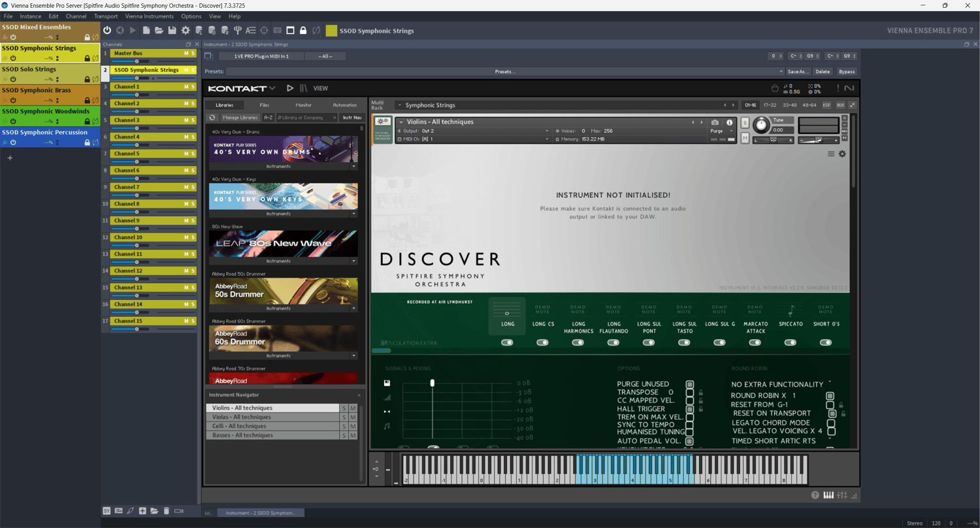
Task: Click the Violins volume slider in Kontakt header
Action: [819, 140]
